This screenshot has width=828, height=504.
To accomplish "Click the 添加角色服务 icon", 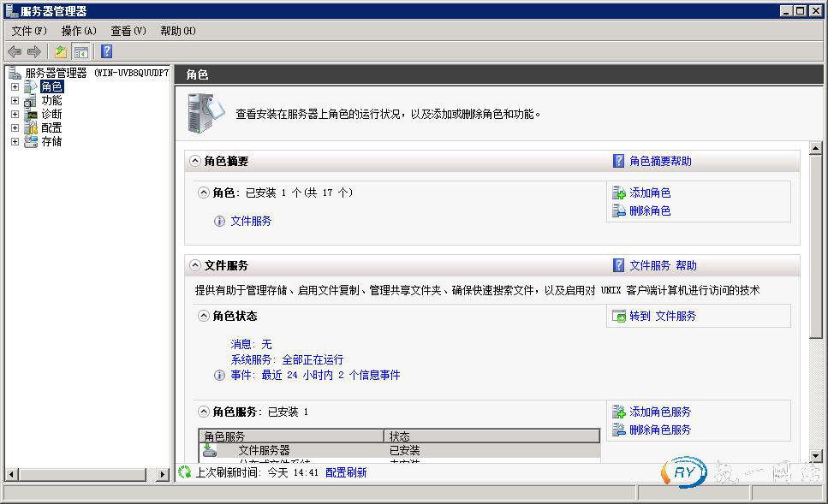I will tap(619, 412).
